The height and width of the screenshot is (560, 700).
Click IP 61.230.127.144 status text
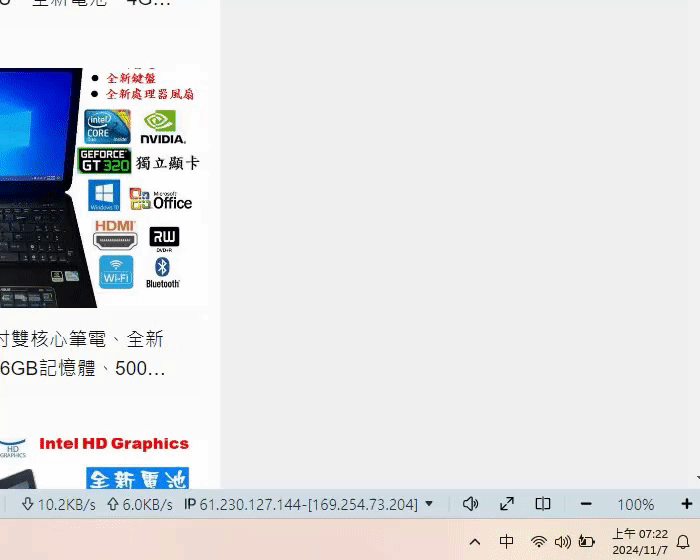[x=301, y=505]
